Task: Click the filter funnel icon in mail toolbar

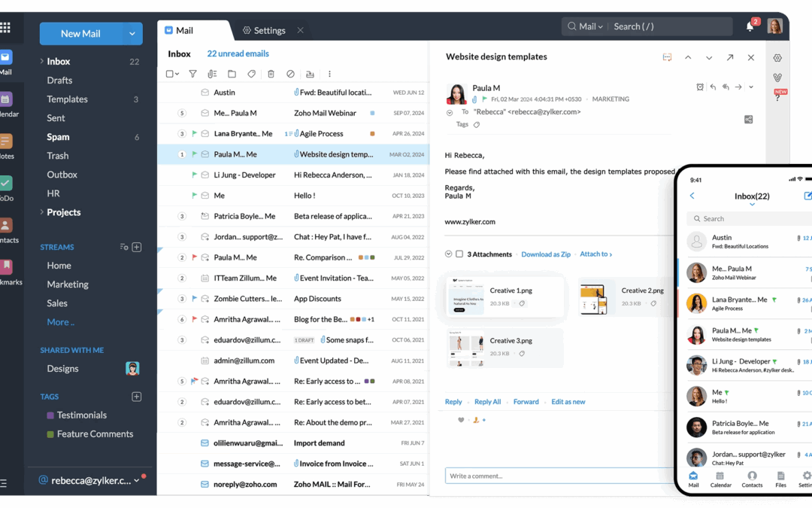Action: pyautogui.click(x=192, y=74)
